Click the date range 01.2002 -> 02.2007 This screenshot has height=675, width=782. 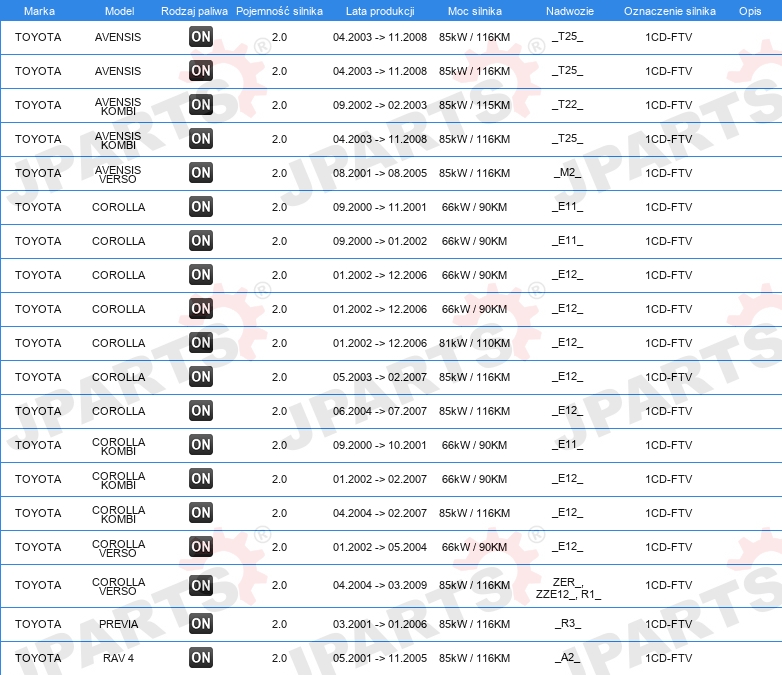[x=380, y=479]
